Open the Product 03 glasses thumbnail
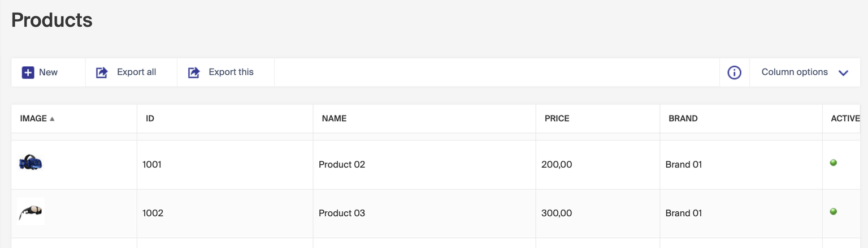 point(31,212)
